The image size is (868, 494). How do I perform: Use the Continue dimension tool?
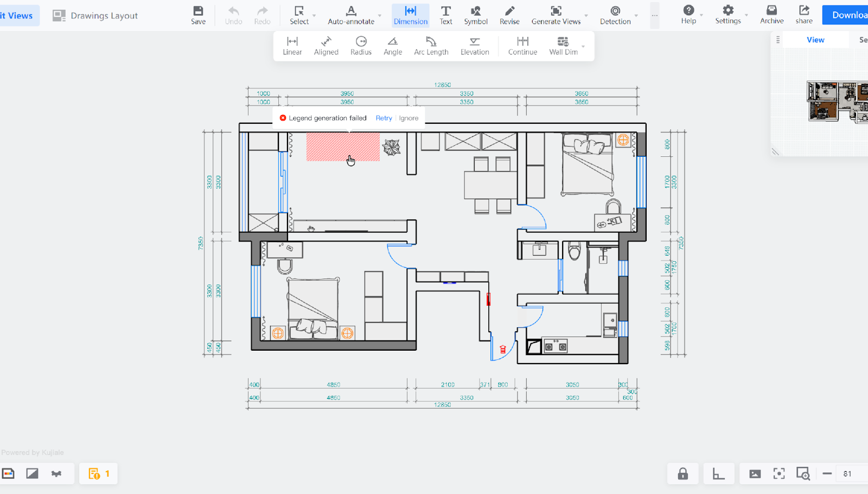pos(522,46)
